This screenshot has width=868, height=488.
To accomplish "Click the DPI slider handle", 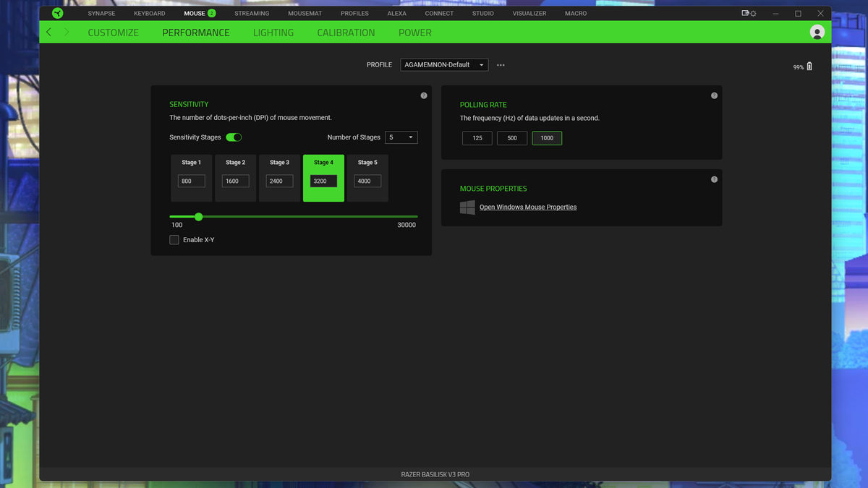I will pos(199,216).
